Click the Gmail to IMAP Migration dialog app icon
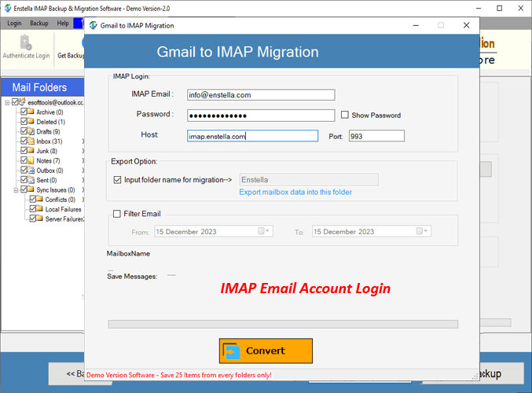Viewport: 532px width, 393px height. click(93, 25)
